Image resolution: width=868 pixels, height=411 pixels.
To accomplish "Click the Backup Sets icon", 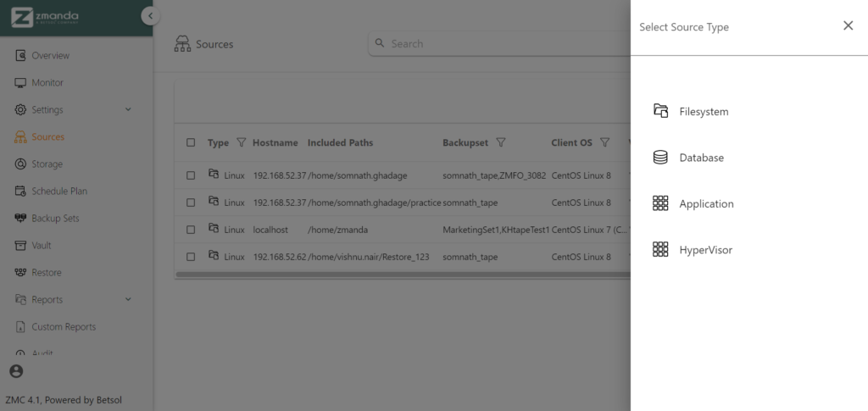I will [20, 218].
